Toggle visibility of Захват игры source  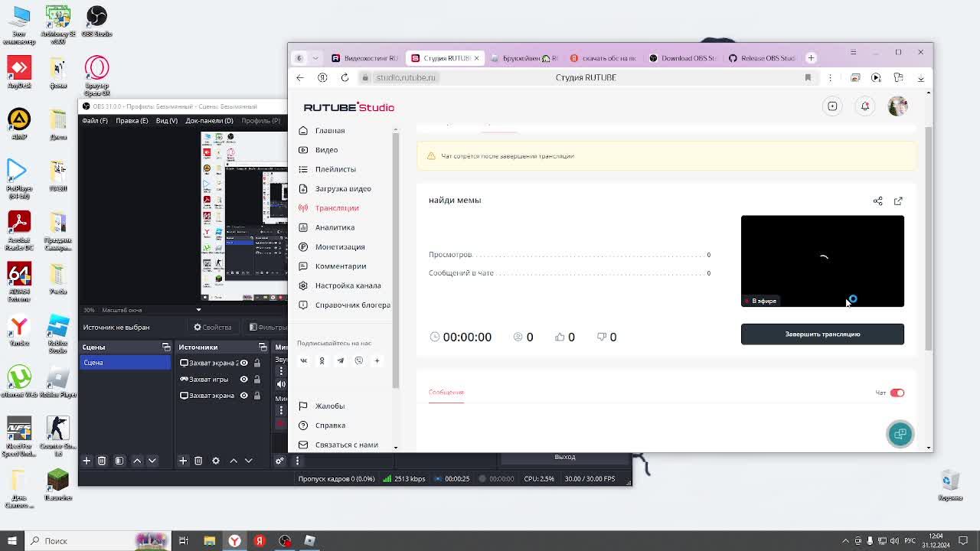tap(244, 380)
